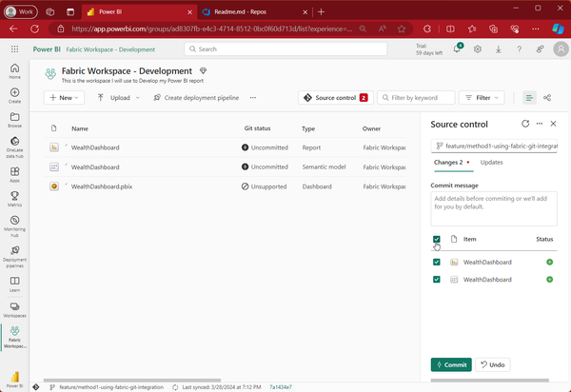This screenshot has width=571, height=392.
Task: Click the git status icon in the status bar
Action: coord(36,387)
